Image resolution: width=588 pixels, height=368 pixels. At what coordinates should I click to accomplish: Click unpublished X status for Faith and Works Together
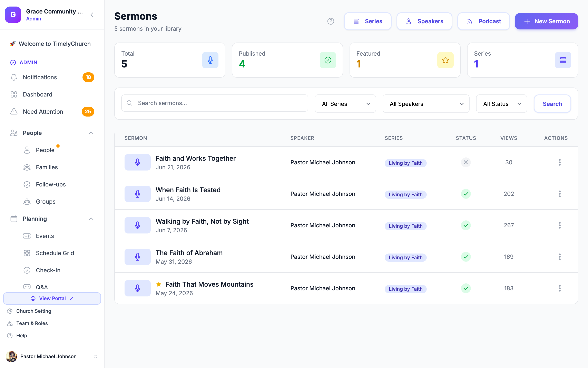(x=466, y=162)
